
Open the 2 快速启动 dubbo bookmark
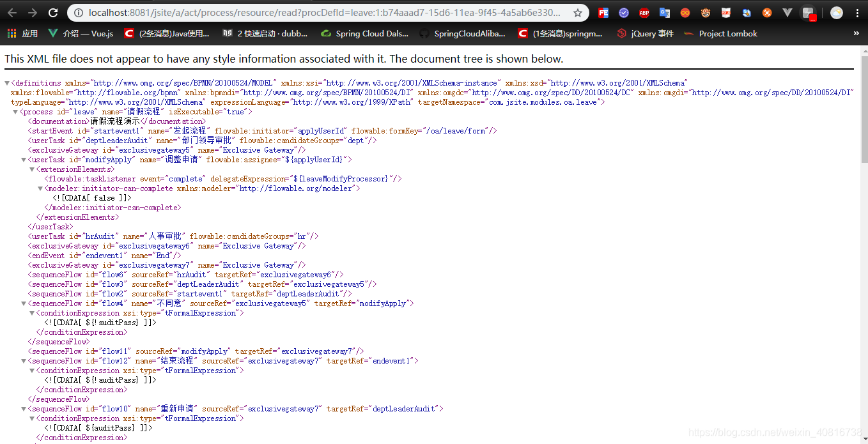pyautogui.click(x=265, y=33)
